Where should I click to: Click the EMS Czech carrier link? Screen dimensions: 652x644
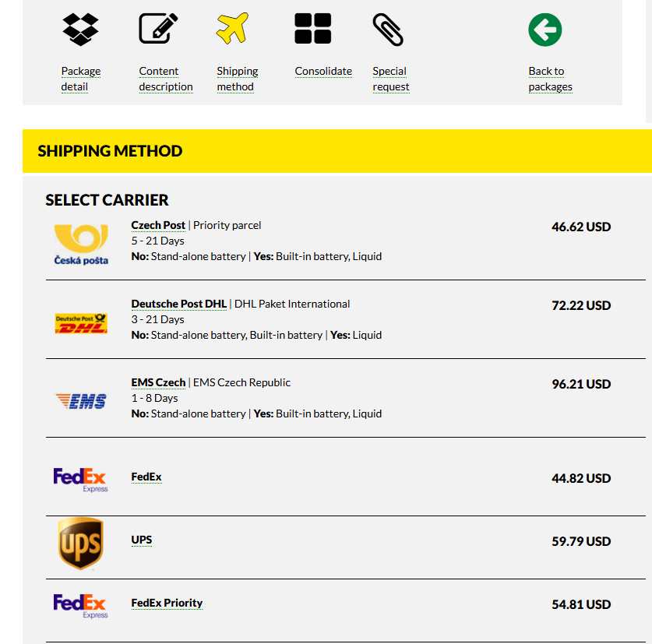click(158, 382)
